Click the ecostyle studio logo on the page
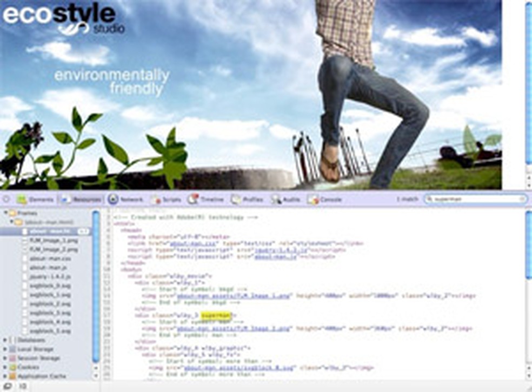 coord(64,19)
